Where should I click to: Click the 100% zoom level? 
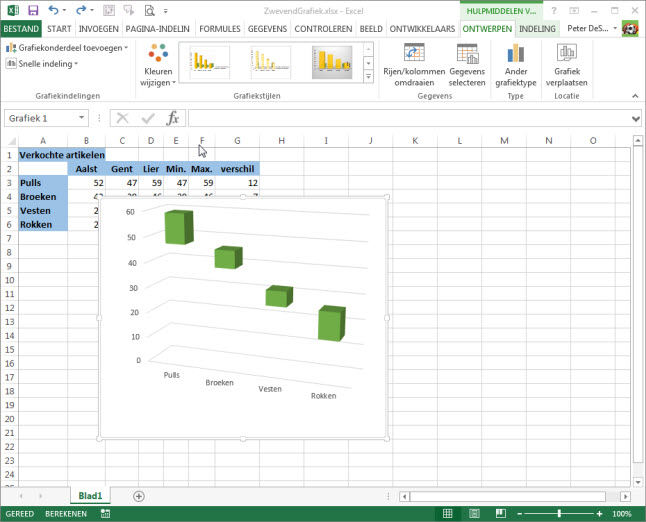pyautogui.click(x=622, y=513)
